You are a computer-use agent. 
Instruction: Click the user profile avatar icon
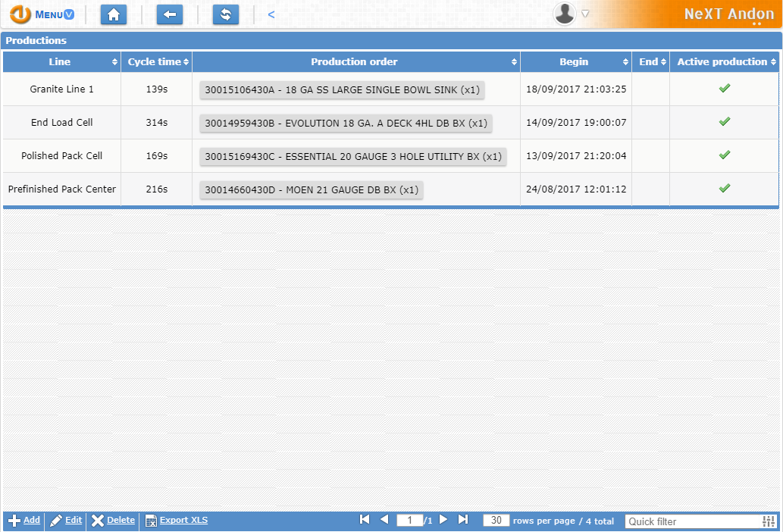[x=564, y=14]
